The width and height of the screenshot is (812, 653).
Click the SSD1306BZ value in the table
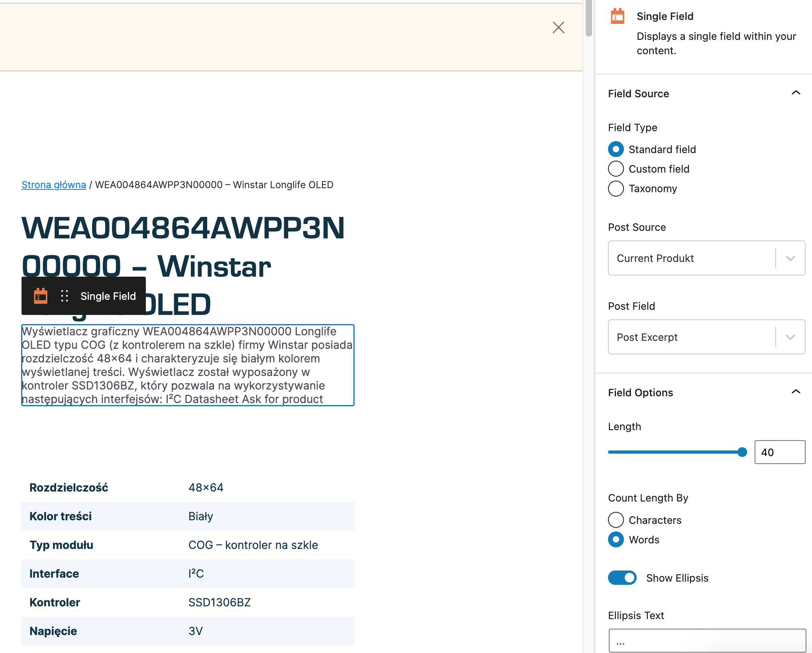tap(220, 602)
